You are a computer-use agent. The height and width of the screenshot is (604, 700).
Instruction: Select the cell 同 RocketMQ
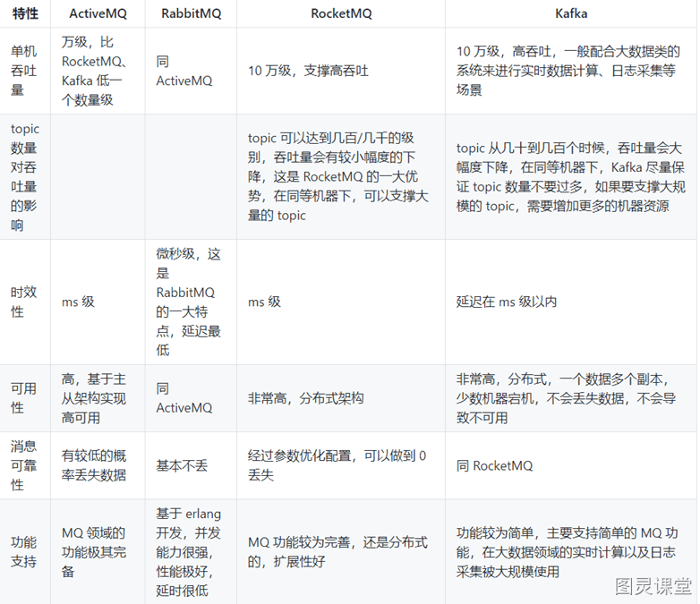tap(571, 465)
